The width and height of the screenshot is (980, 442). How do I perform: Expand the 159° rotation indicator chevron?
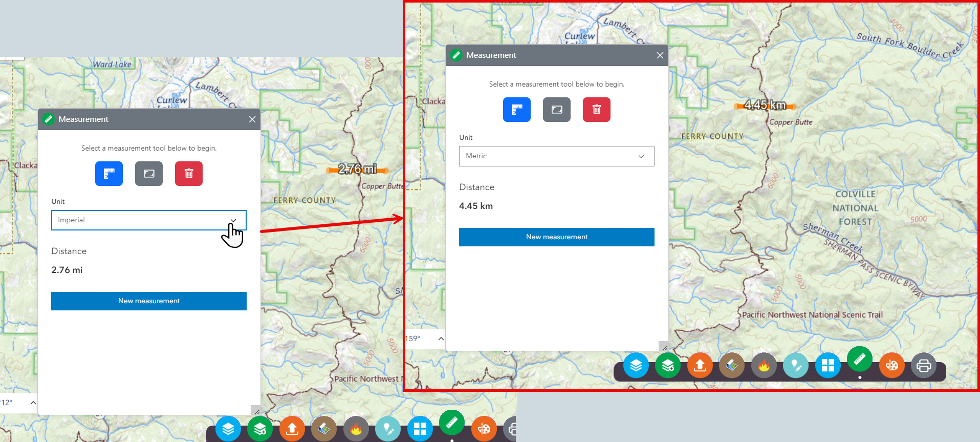pos(441,339)
